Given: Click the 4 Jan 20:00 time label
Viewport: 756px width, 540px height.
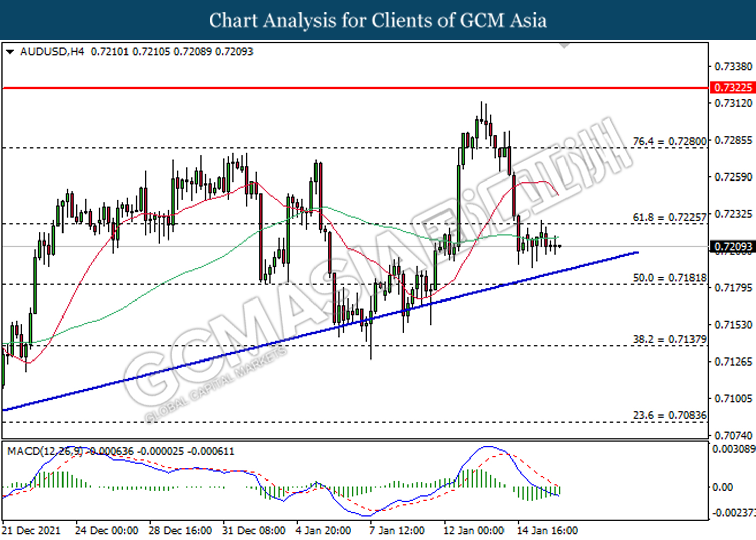Looking at the screenshot, I should click(x=324, y=531).
